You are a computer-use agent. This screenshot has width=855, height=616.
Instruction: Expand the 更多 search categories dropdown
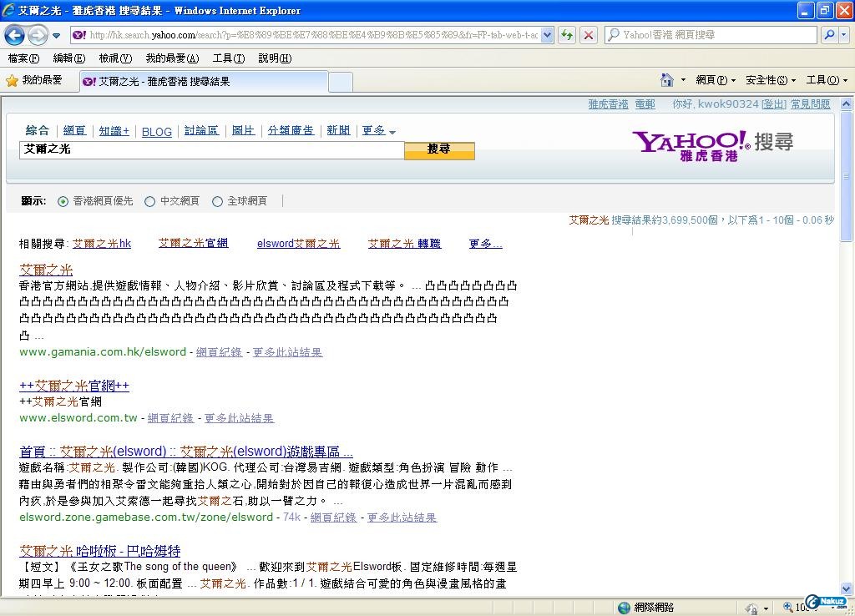click(378, 131)
